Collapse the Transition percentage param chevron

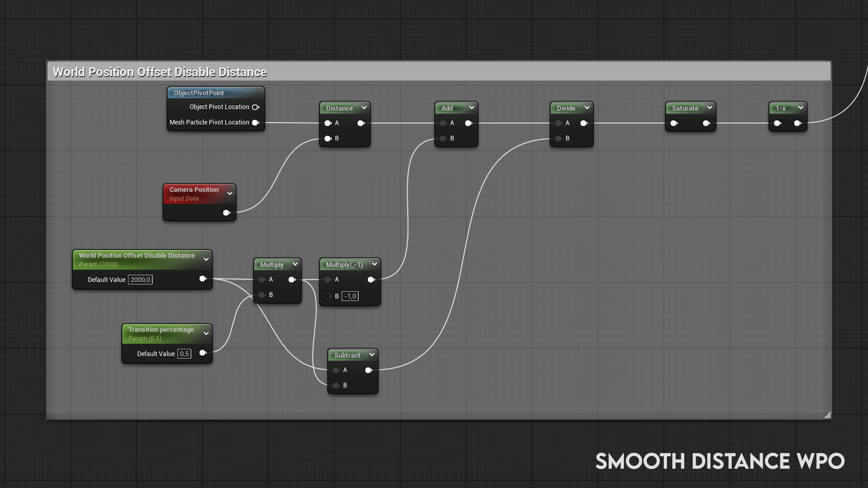click(206, 333)
